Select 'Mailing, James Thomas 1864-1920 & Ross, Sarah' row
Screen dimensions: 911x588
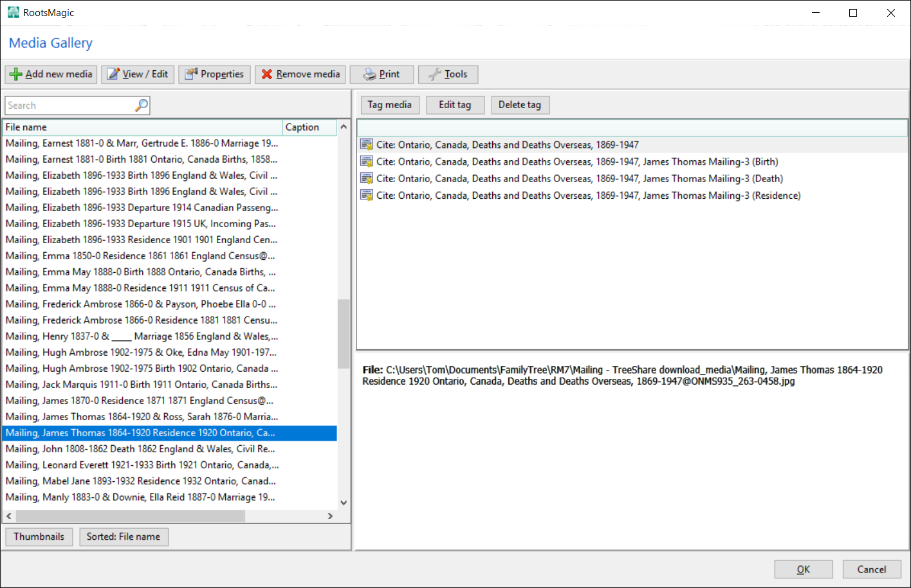tap(169, 417)
